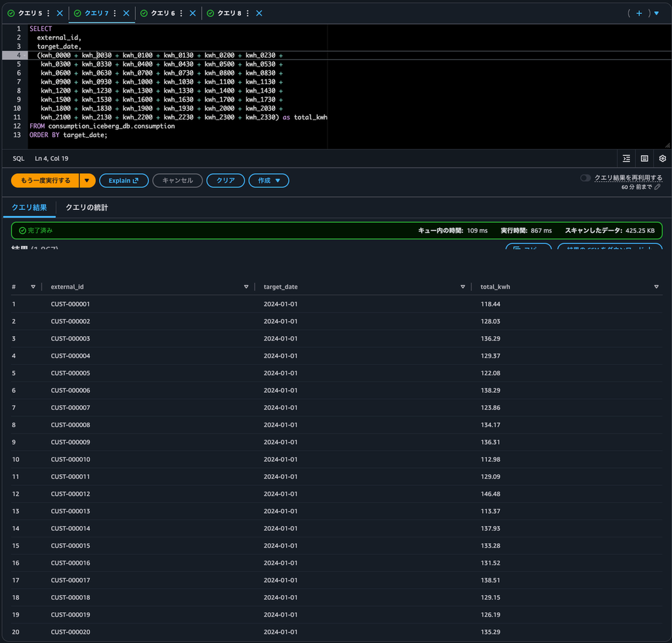This screenshot has width=672, height=643.
Task: Open the query tabs list dropdown
Action: [656, 13]
